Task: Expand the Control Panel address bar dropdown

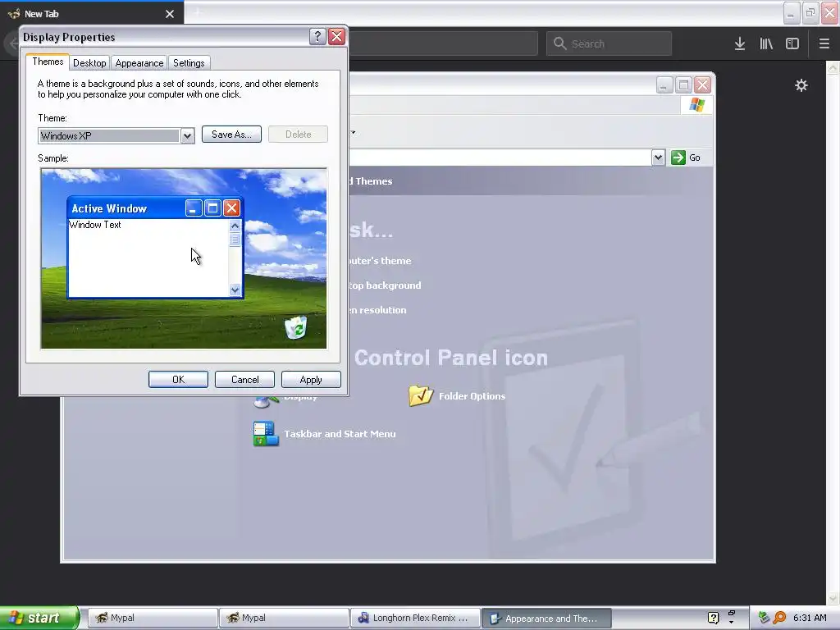Action: 659,157
